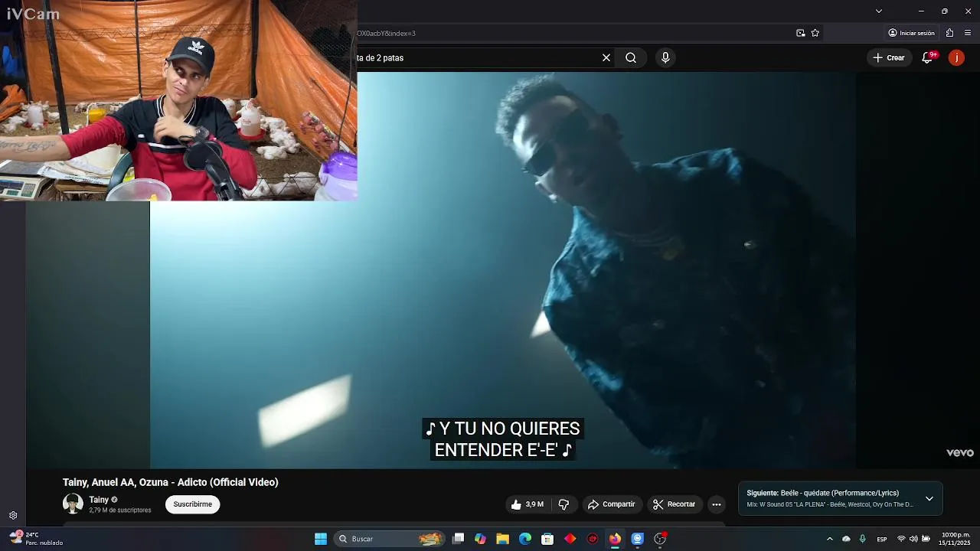Screen dimensions: 980x551
Task: Clear the YouTube search box text
Action: 606,57
